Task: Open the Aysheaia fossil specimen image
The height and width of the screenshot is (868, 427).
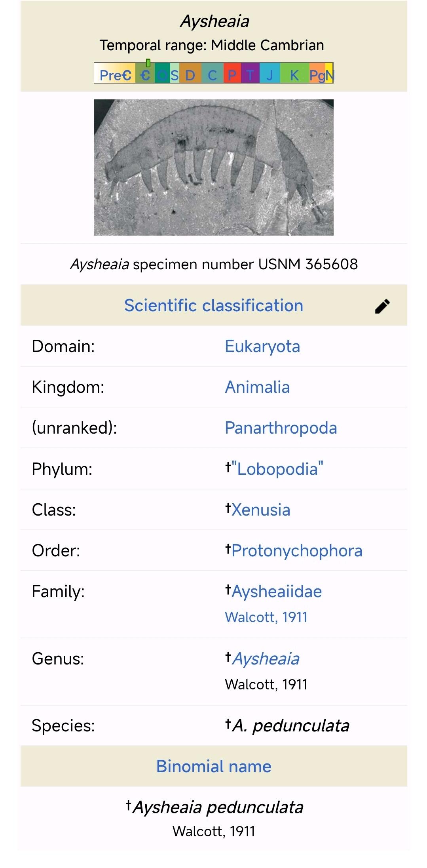Action: point(214,168)
